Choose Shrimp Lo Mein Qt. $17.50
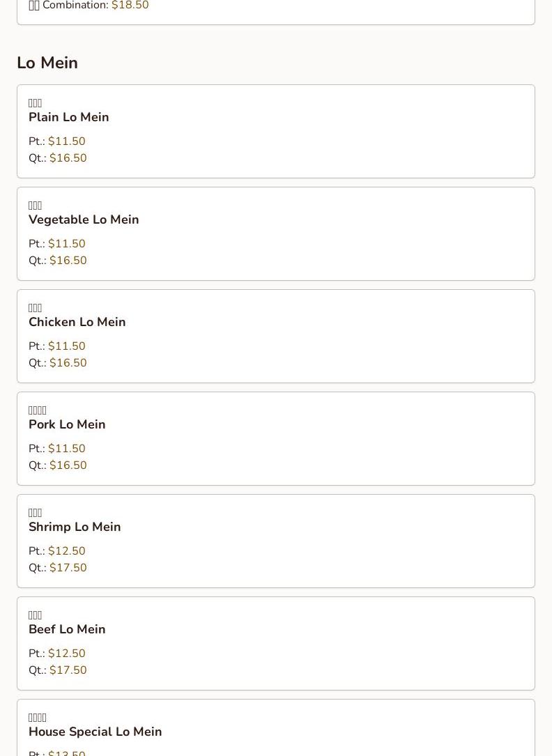 tap(68, 567)
